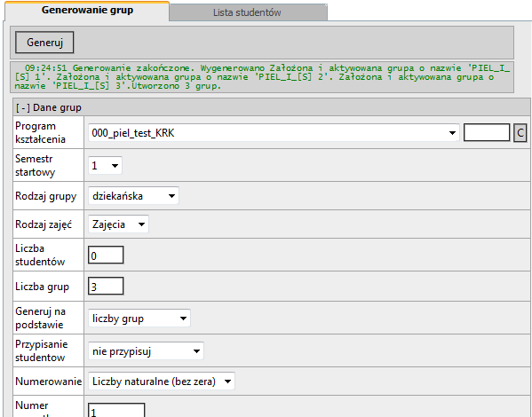Click the Liczba studentów label
The height and width of the screenshot is (417, 532).
tap(40, 255)
